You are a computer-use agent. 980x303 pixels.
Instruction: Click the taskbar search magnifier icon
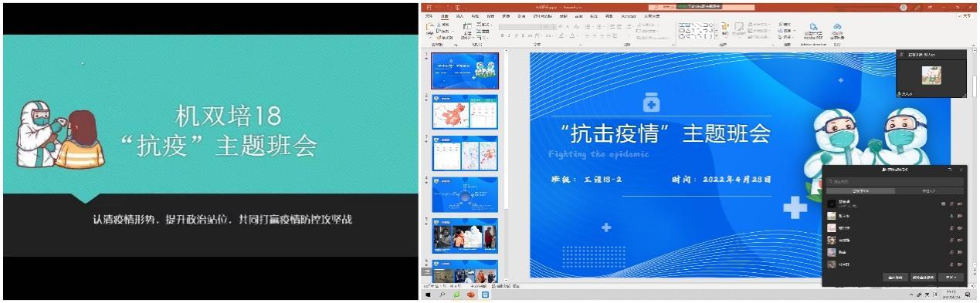coord(442,295)
